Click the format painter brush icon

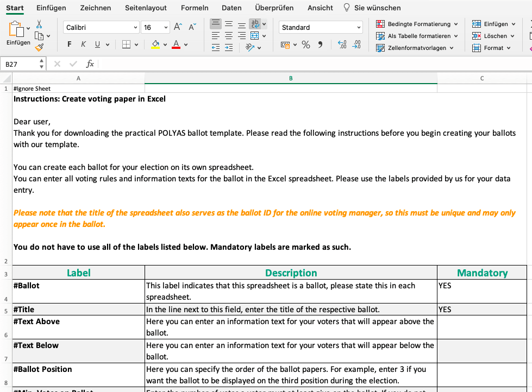(x=39, y=47)
